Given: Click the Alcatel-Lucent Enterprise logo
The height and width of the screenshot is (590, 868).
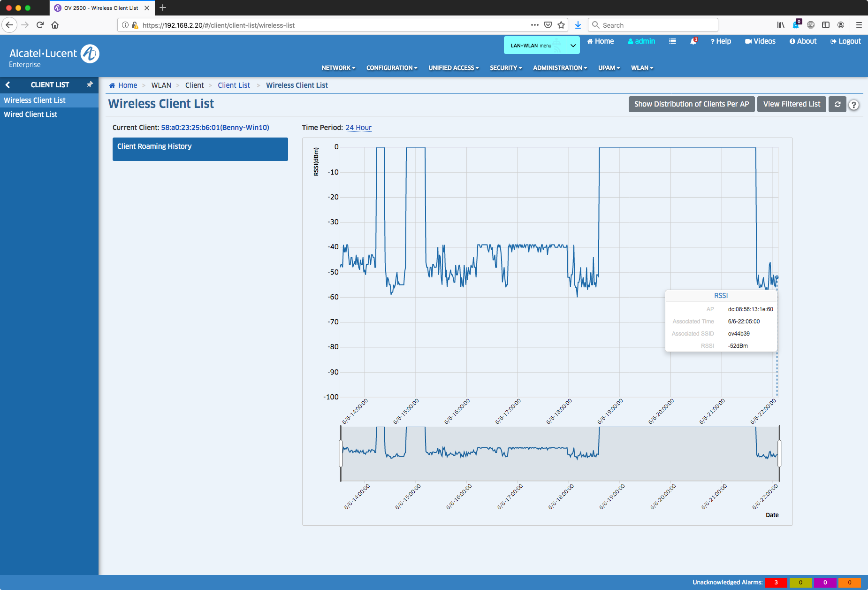Looking at the screenshot, I should click(x=54, y=56).
